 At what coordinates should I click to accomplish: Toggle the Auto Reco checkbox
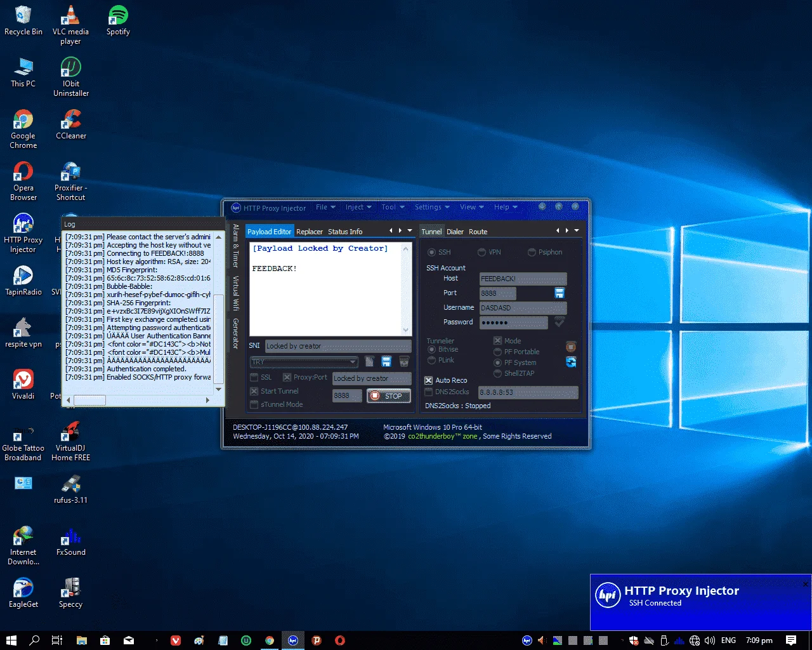(428, 380)
